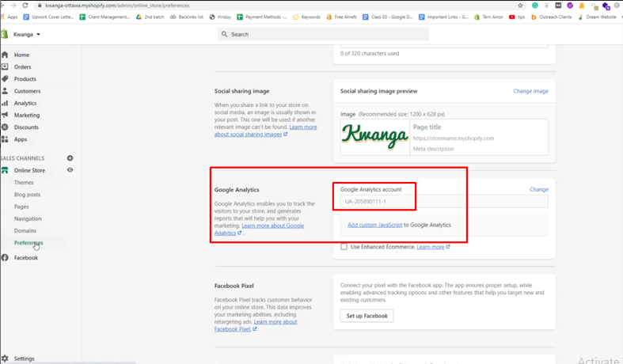Open YouTube tips bookmark
This screenshot has width=623, height=364.
[x=517, y=17]
